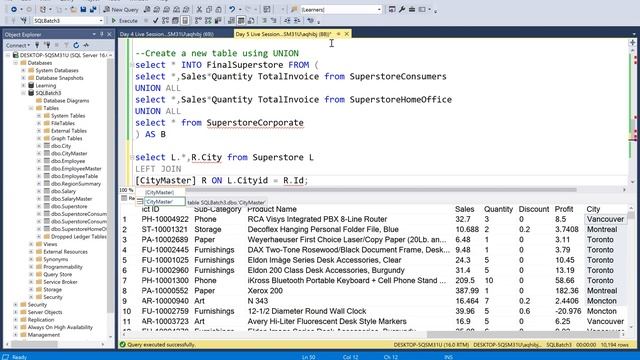Viewport: 640px width, 360px height.
Task: Collapse the Tables folder node
Action: point(31,108)
